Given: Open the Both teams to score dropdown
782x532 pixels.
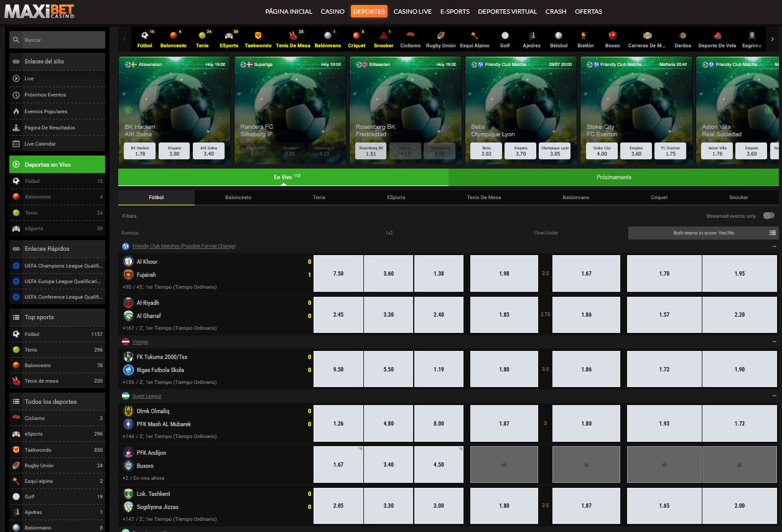Looking at the screenshot, I should tap(703, 233).
